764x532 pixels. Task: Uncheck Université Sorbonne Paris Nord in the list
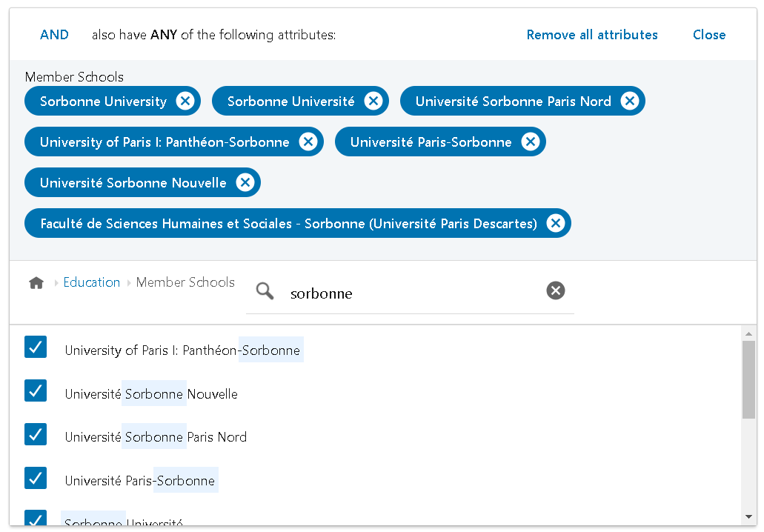click(35, 434)
